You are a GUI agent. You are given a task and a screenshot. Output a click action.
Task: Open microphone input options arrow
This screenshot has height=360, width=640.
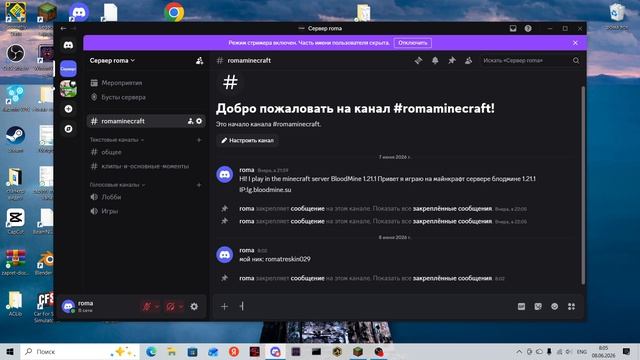157,307
